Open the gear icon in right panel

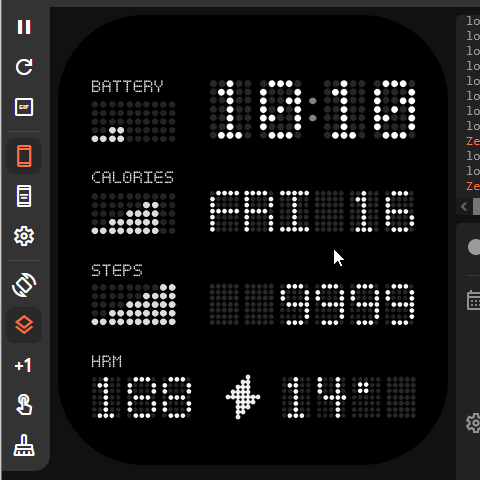(x=473, y=423)
